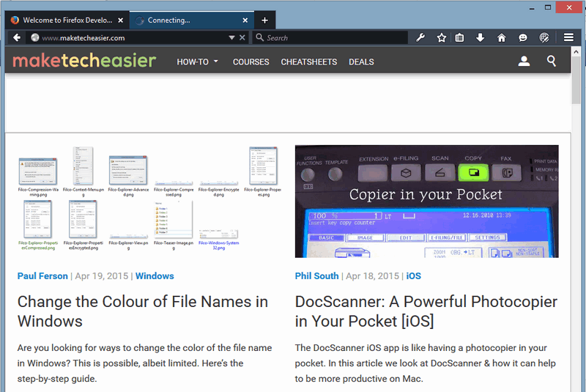The width and height of the screenshot is (586, 392).
Task: Minimize the Firefox window
Action: pos(532,7)
